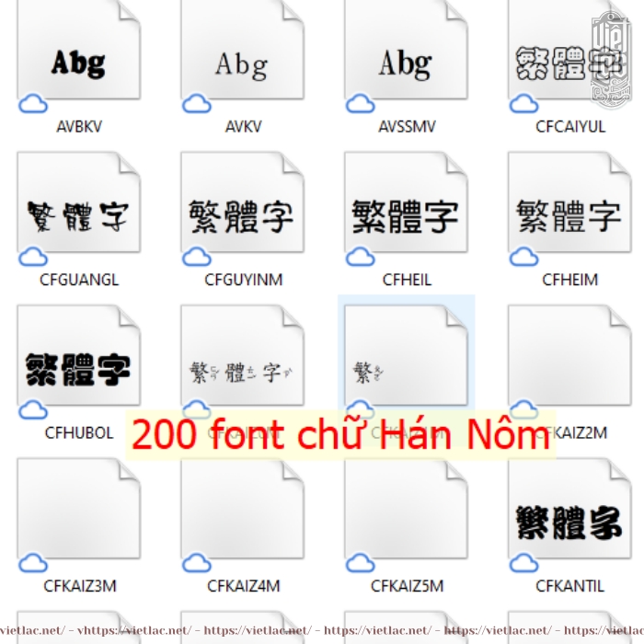
Task: Click the cloud sync badge on AVKV
Action: [197, 103]
